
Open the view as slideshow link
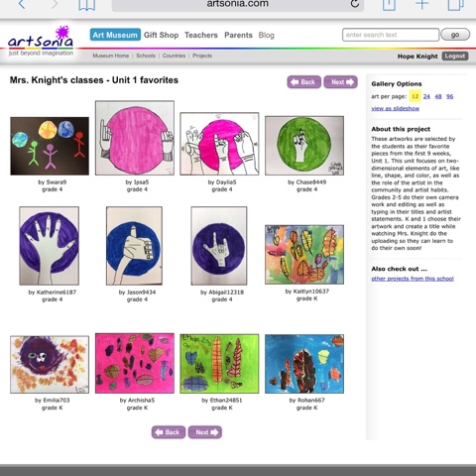pyautogui.click(x=396, y=108)
